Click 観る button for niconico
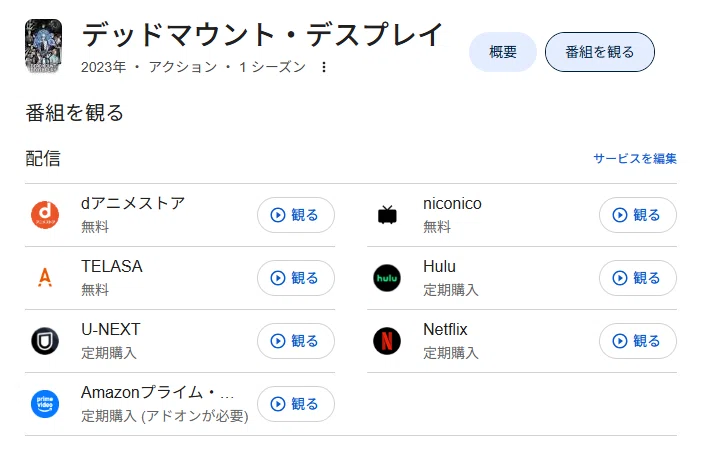Image resolution: width=708 pixels, height=457 pixels. [x=638, y=215]
